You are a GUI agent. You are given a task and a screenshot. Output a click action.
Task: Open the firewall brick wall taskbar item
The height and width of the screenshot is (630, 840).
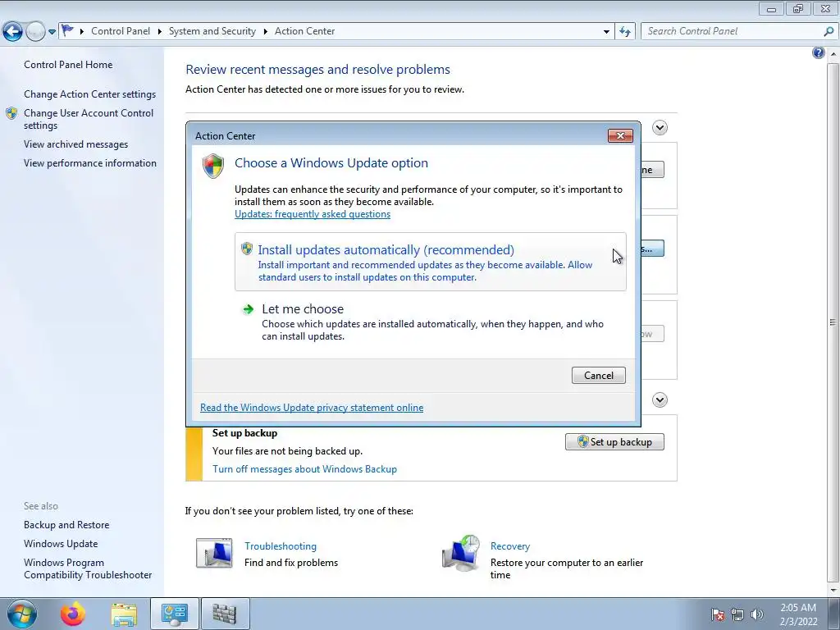[225, 614]
